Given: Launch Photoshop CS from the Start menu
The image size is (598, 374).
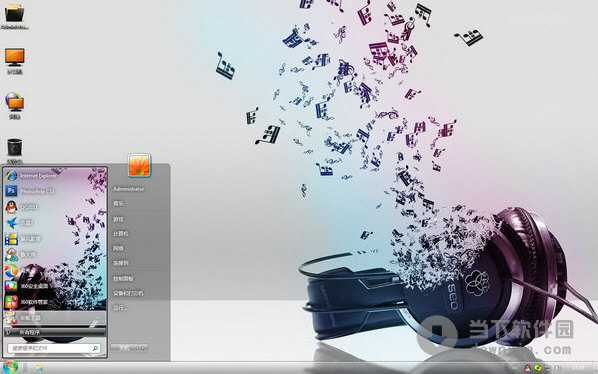Looking at the screenshot, I should (55, 191).
